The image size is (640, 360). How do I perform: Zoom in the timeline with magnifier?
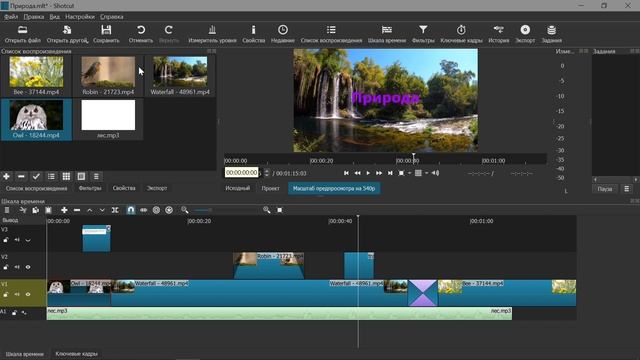click(x=267, y=210)
